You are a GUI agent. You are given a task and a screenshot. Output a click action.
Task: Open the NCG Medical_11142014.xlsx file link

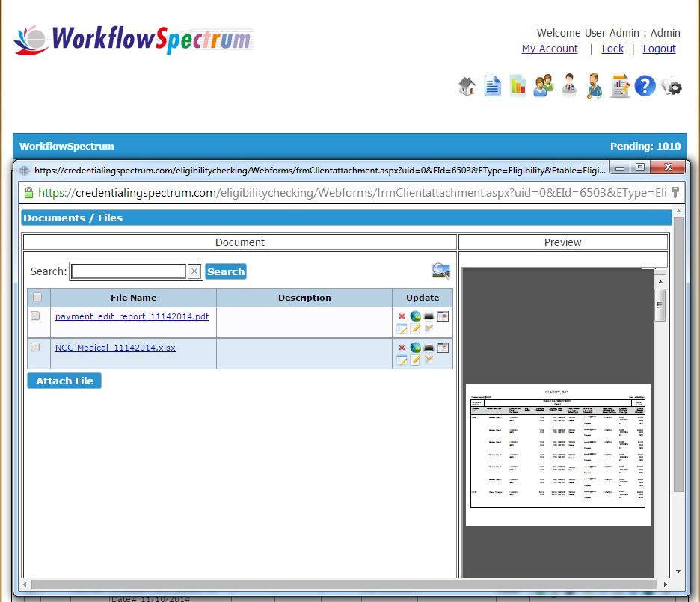(114, 347)
